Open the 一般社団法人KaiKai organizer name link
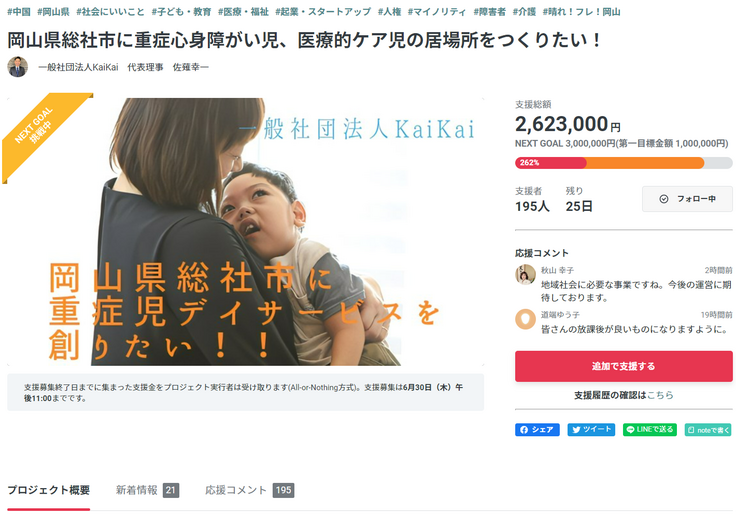 point(78,67)
